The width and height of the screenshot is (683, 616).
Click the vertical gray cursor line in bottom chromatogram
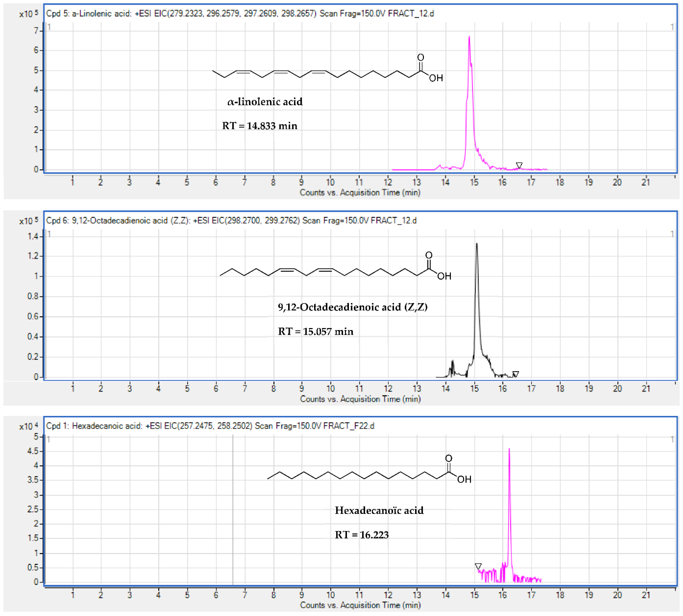click(233, 508)
